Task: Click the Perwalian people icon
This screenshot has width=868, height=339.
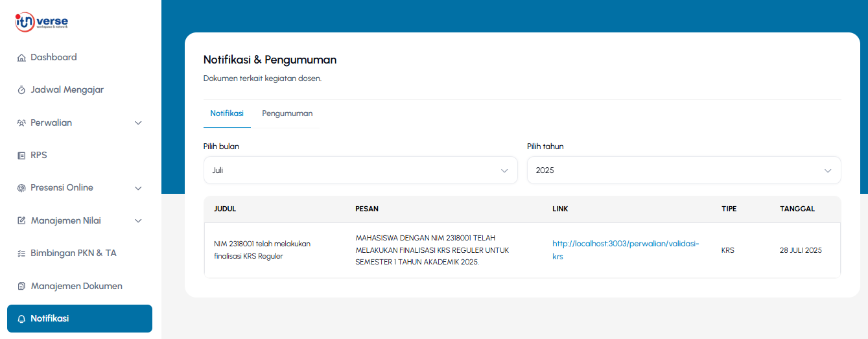Action: pos(21,123)
